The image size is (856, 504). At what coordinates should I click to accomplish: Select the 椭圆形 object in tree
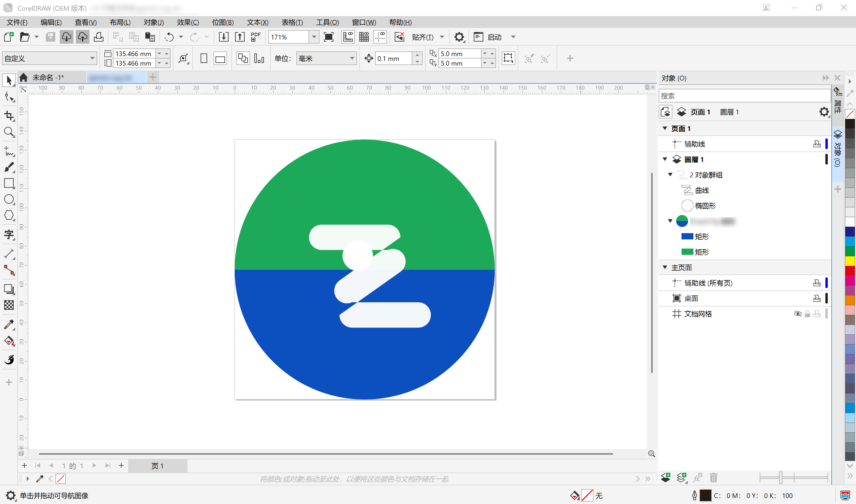point(705,206)
